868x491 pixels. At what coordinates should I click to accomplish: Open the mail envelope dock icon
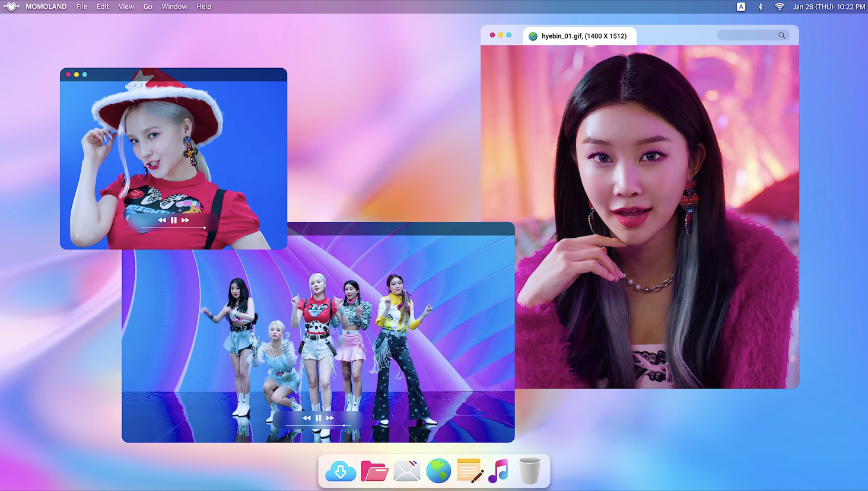coord(407,471)
